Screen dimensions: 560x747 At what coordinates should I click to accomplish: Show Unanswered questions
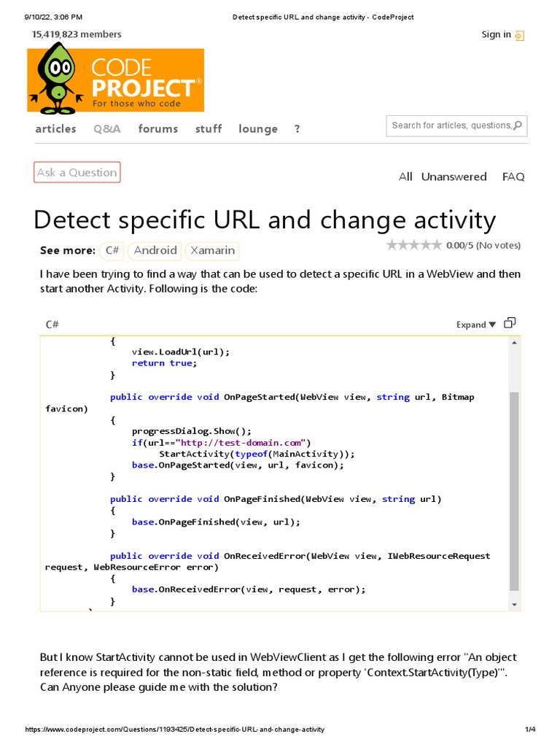454,177
